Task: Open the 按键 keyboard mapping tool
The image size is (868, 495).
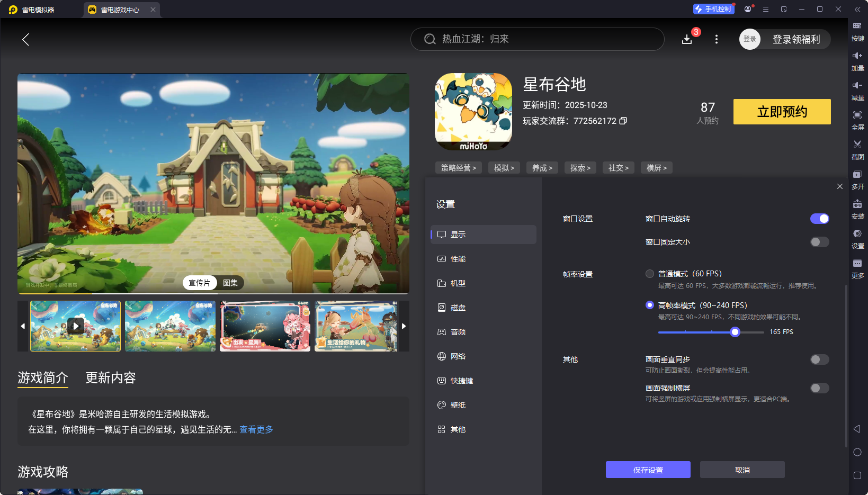Action: 857,31
